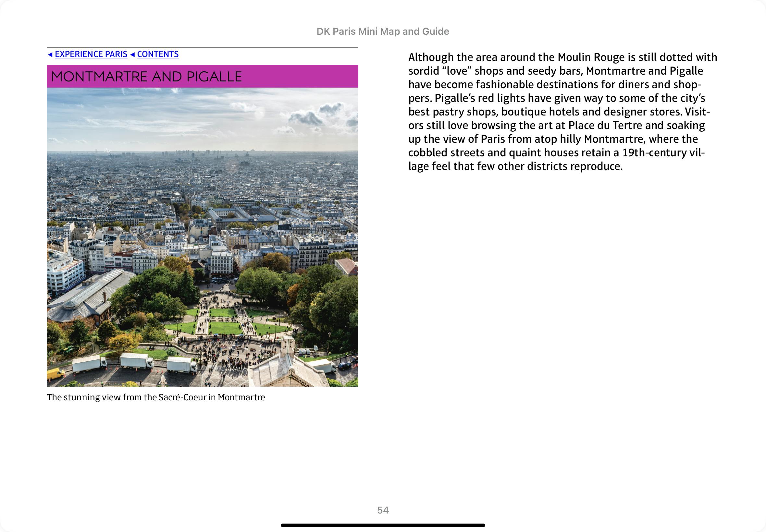Tap the word Pigalle's in the paragraph

(455, 98)
